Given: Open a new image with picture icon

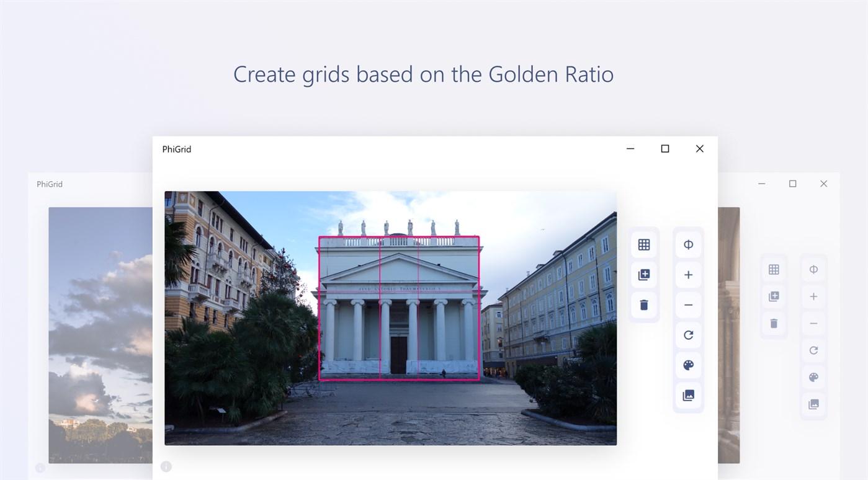Looking at the screenshot, I should tap(688, 396).
